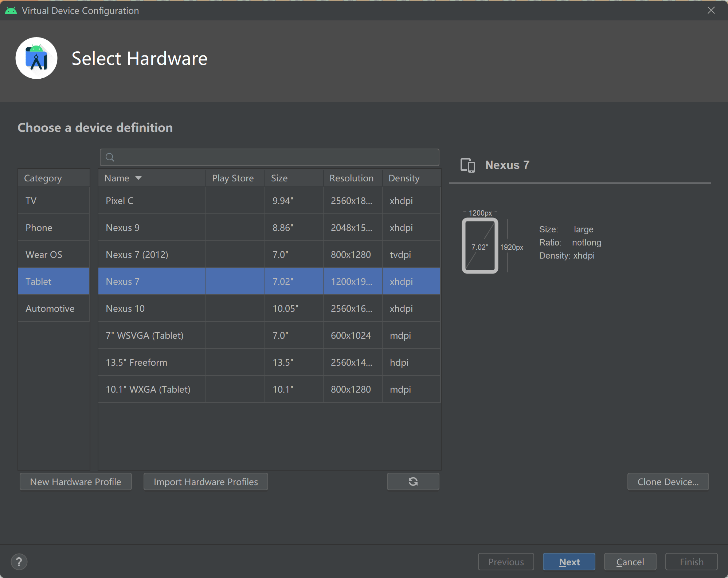Viewport: 728px width, 578px height.
Task: Open New Hardware Profile dialog
Action: [75, 481]
